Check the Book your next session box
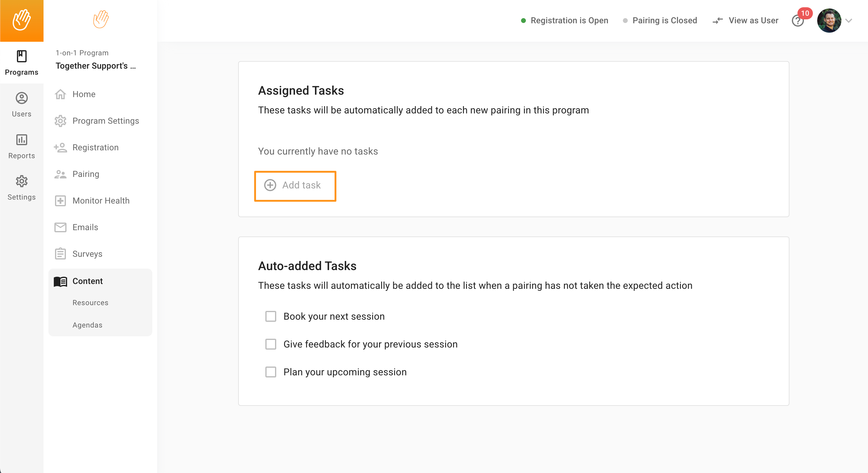 (270, 316)
